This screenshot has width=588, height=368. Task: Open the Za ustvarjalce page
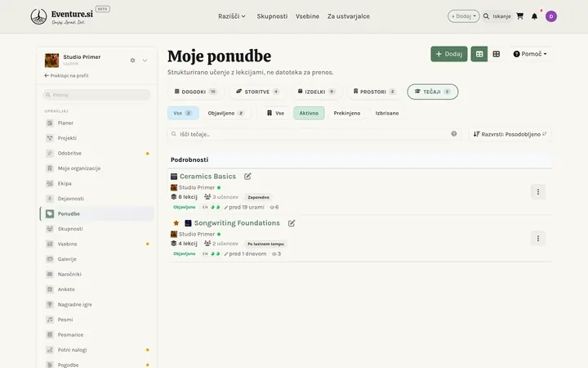pyautogui.click(x=349, y=16)
